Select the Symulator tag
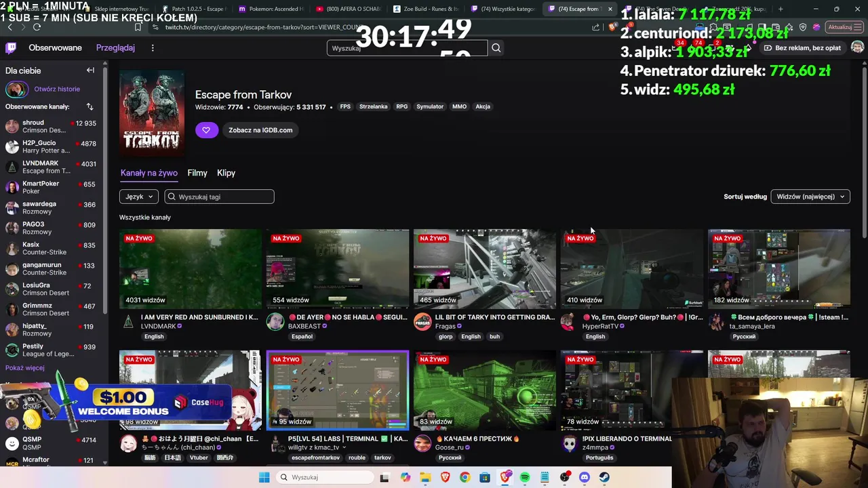This screenshot has width=868, height=488. click(430, 106)
